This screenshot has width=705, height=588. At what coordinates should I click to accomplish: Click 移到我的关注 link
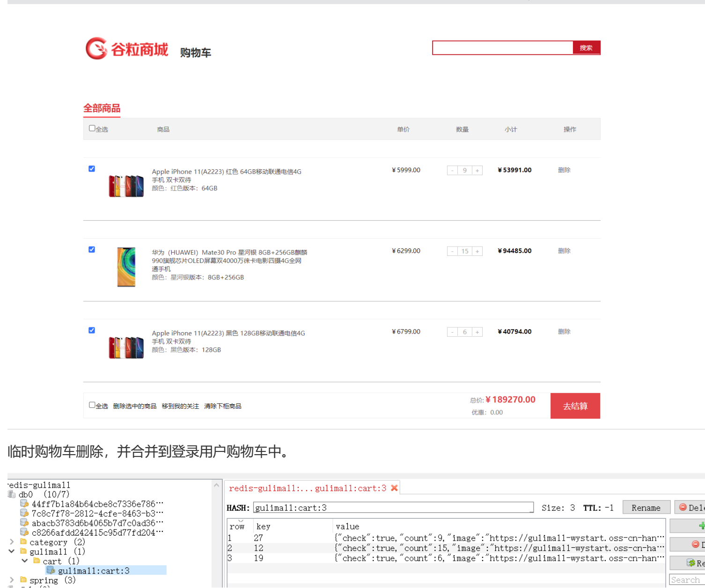point(180,406)
